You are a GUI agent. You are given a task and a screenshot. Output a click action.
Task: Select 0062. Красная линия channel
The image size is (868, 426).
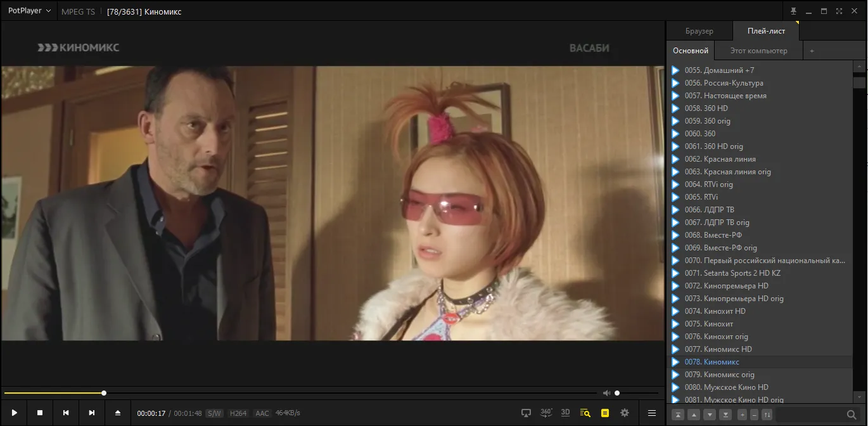coord(759,159)
